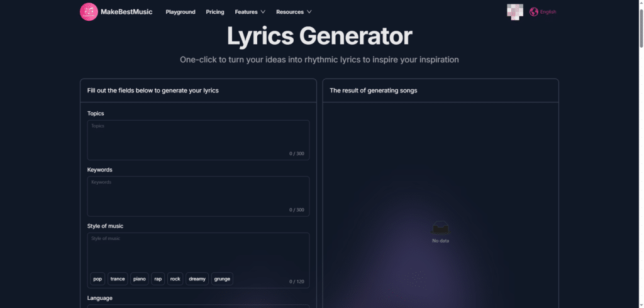Open the MakeBestMusic home link text
The image size is (644, 308).
(x=126, y=12)
